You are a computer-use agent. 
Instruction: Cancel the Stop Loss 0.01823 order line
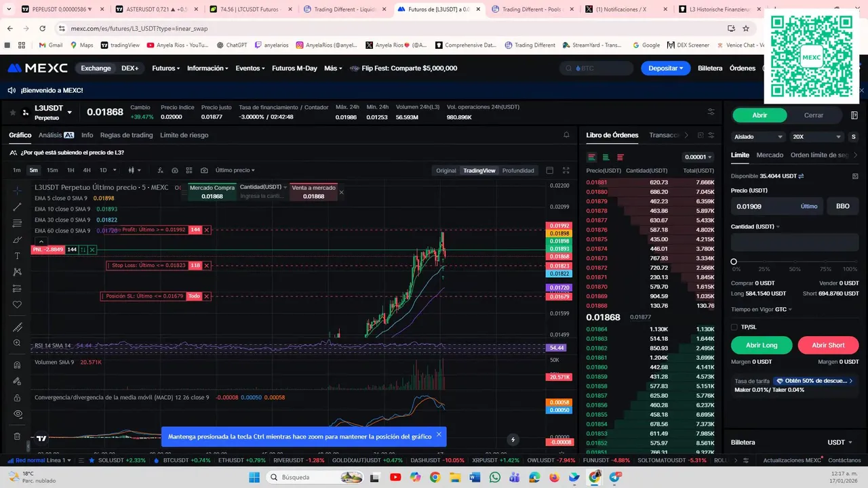point(207,266)
